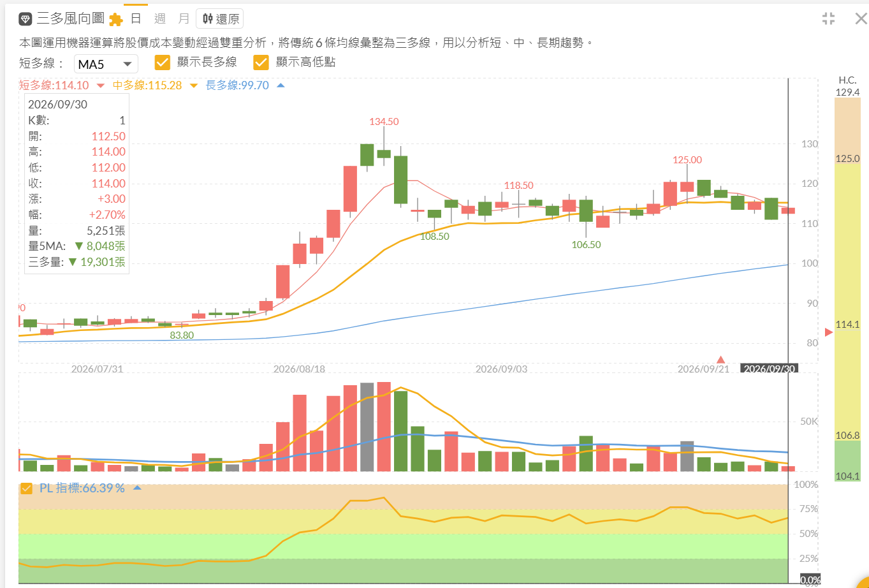Switch to the 週 weekly tab
Image resolution: width=869 pixels, height=588 pixels.
tap(160, 19)
